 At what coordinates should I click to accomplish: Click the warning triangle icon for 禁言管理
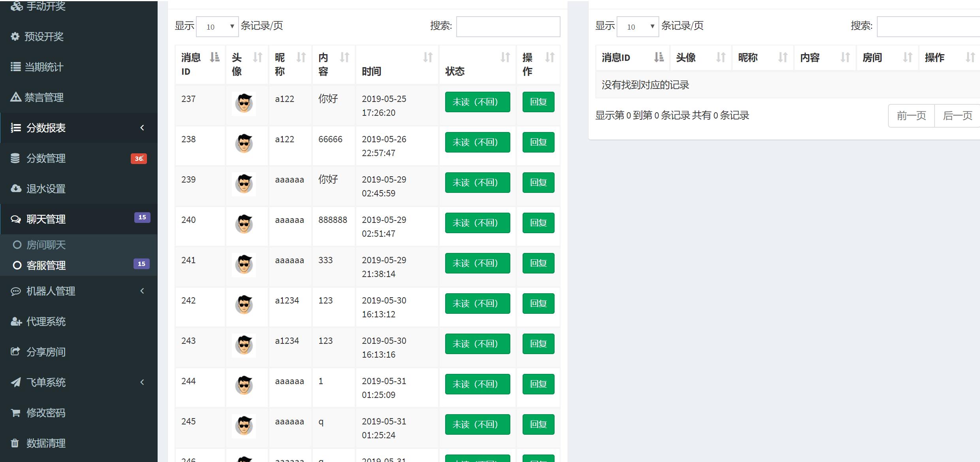tap(15, 97)
